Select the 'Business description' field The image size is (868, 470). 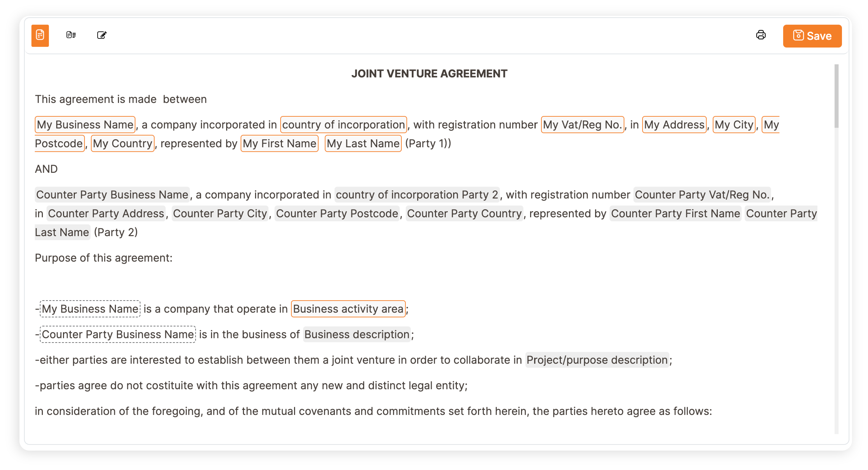[357, 334]
